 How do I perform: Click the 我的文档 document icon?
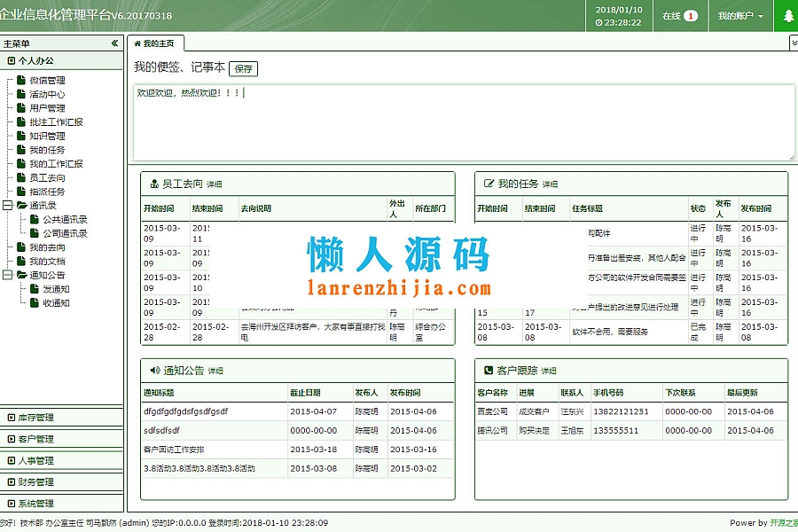tap(21, 261)
